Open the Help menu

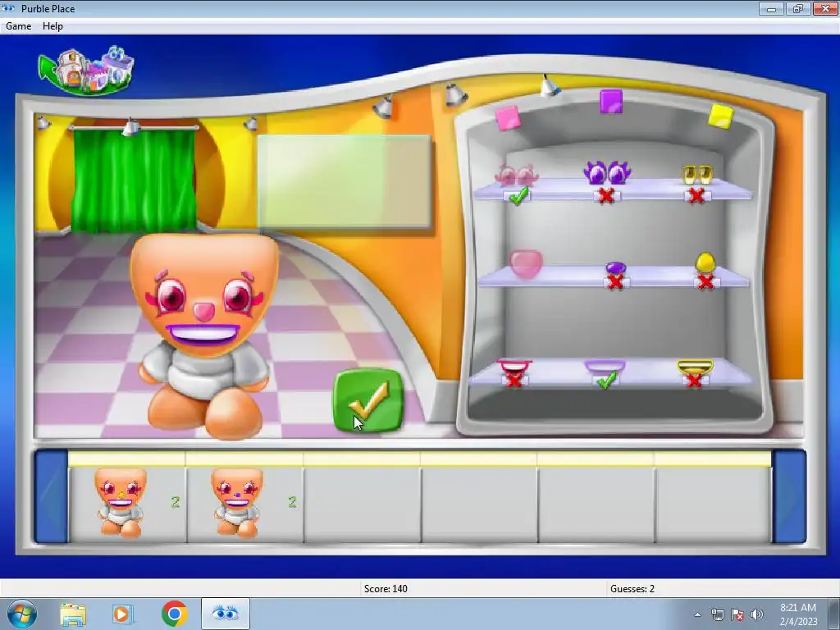(x=52, y=26)
